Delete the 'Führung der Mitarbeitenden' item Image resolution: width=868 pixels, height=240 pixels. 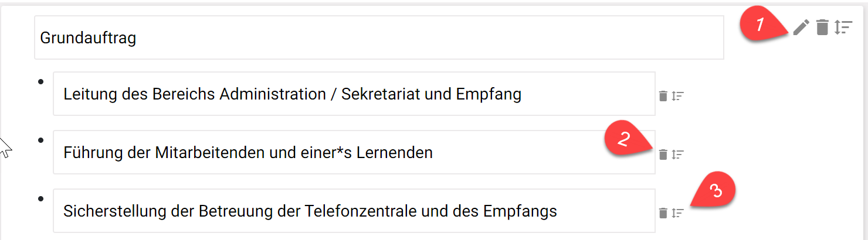click(663, 155)
